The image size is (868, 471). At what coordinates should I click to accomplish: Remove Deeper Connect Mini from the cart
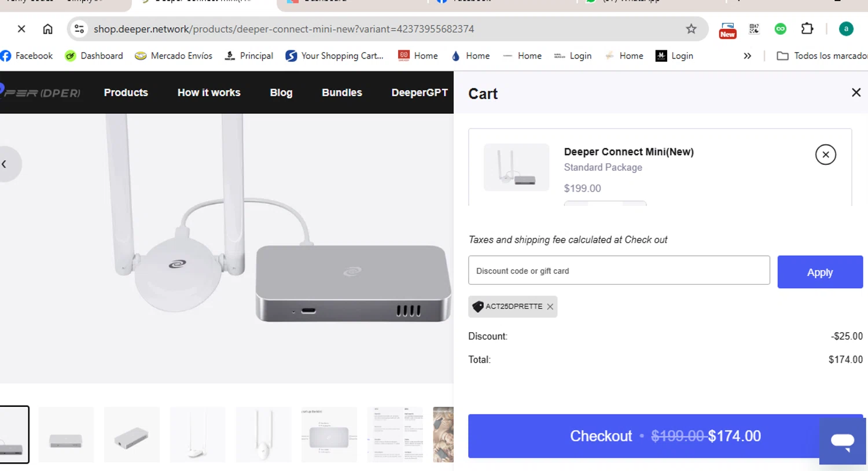pos(826,154)
